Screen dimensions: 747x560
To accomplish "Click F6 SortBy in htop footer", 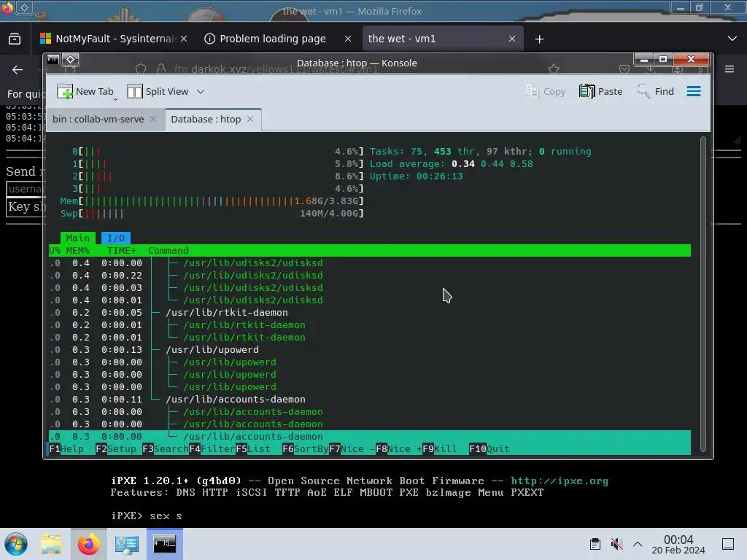I will (306, 449).
